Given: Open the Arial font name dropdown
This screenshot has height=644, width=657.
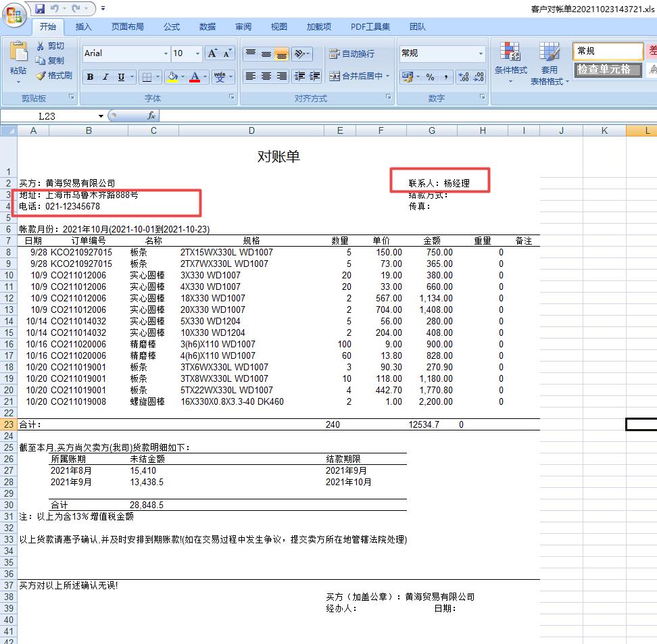Looking at the screenshot, I should tap(166, 54).
